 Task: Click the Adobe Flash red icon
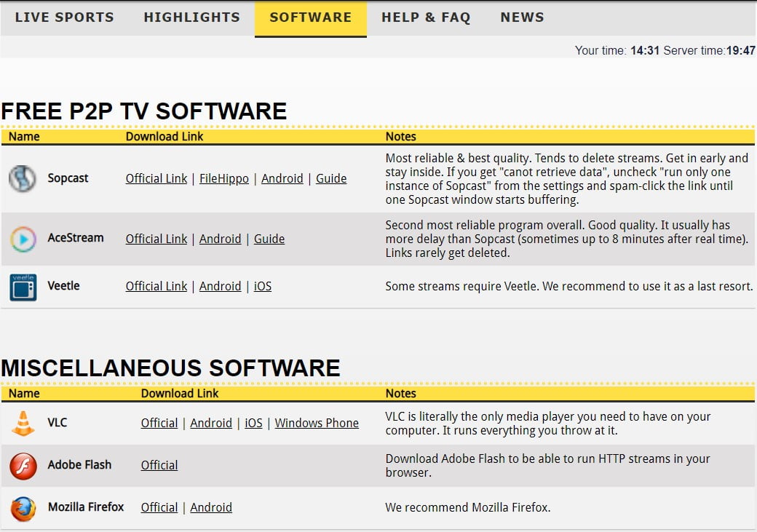tap(23, 467)
